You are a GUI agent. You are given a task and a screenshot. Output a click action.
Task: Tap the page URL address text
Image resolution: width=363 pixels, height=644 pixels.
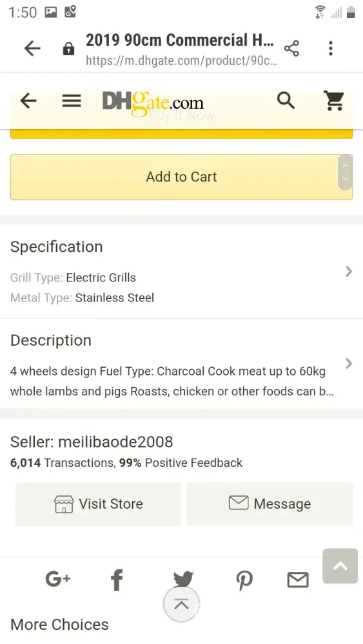pos(181,61)
